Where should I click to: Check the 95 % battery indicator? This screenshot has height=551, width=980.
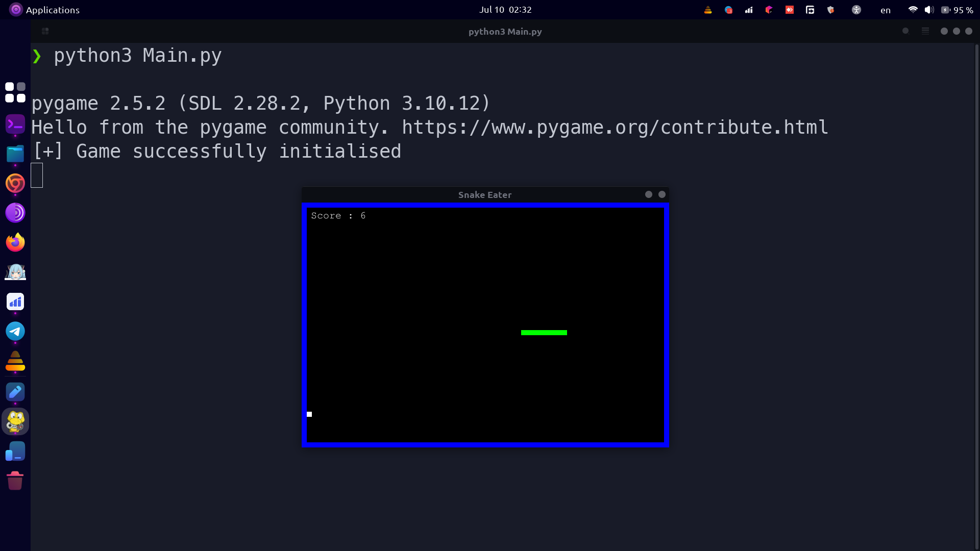tap(957, 10)
